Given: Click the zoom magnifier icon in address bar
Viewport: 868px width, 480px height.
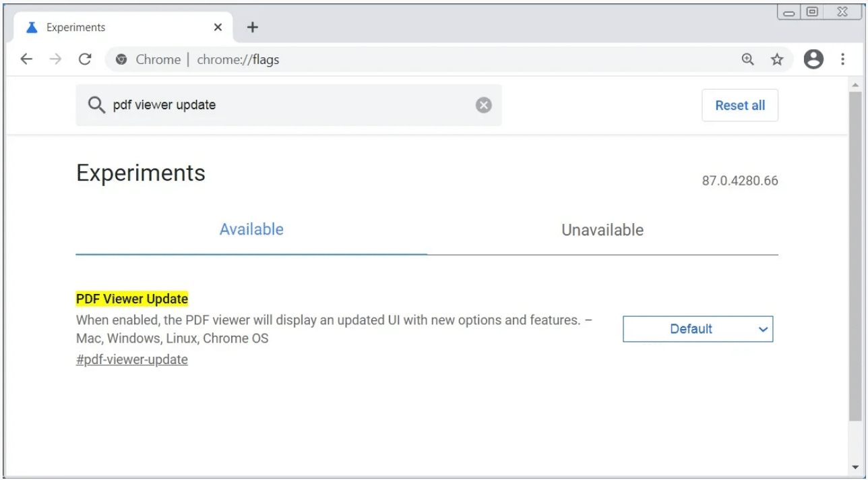Looking at the screenshot, I should coord(747,59).
